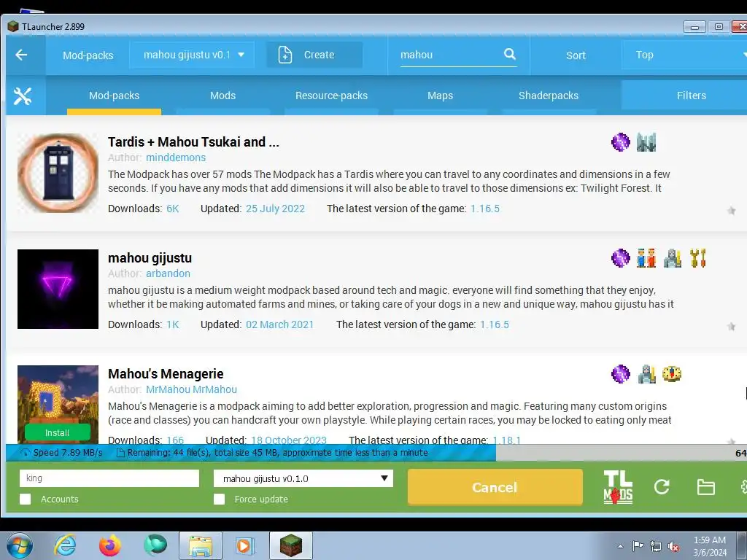Click the download progress bar
This screenshot has height=560, width=747.
376,453
